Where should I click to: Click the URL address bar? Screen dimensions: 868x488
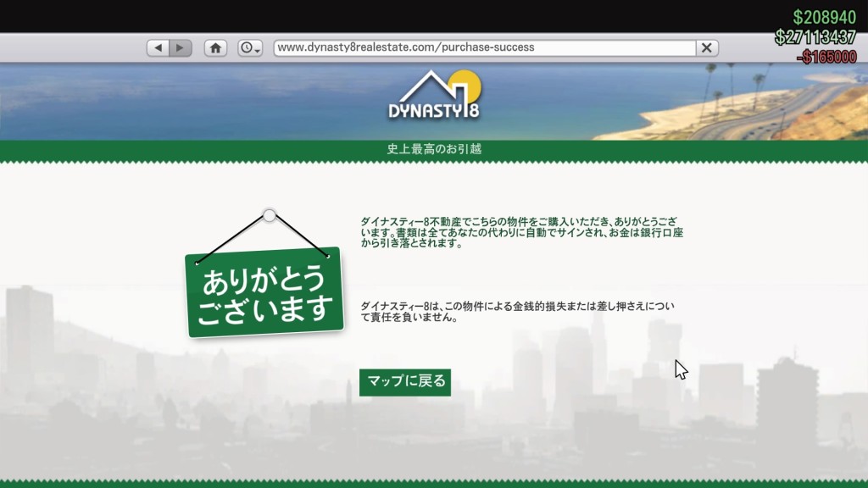point(483,47)
